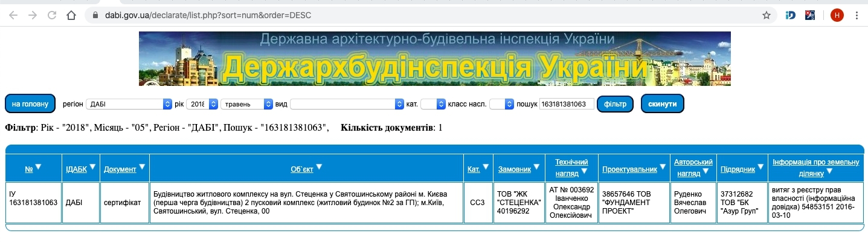Screen dimensions: 868x242
Task: Click the sort arrow beside ІДАБК
Action: pyautogui.click(x=92, y=168)
